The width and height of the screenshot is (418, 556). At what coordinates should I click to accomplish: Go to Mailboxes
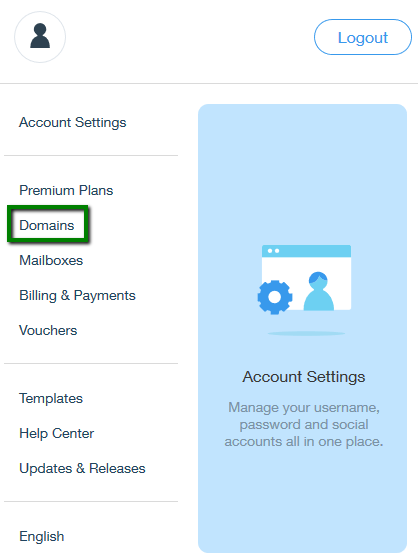click(x=51, y=260)
